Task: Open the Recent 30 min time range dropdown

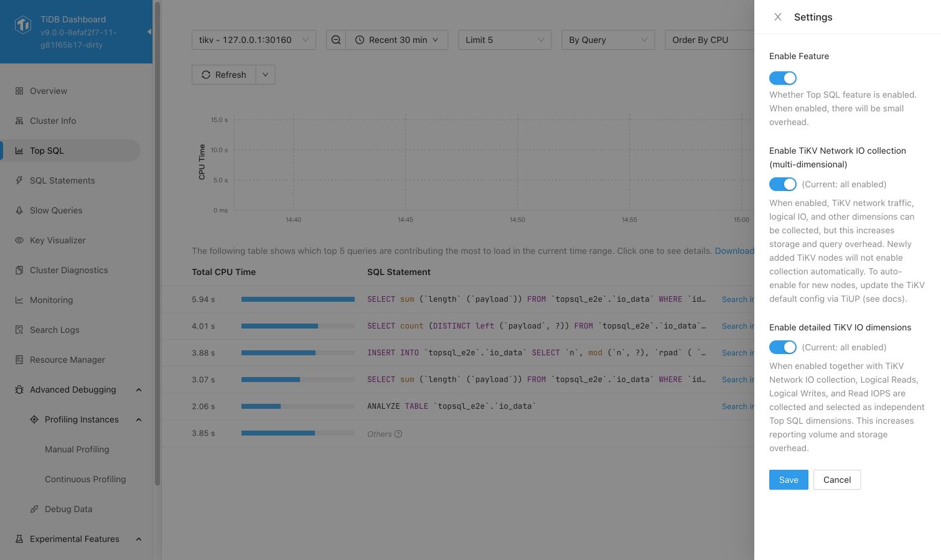Action: coord(397,40)
